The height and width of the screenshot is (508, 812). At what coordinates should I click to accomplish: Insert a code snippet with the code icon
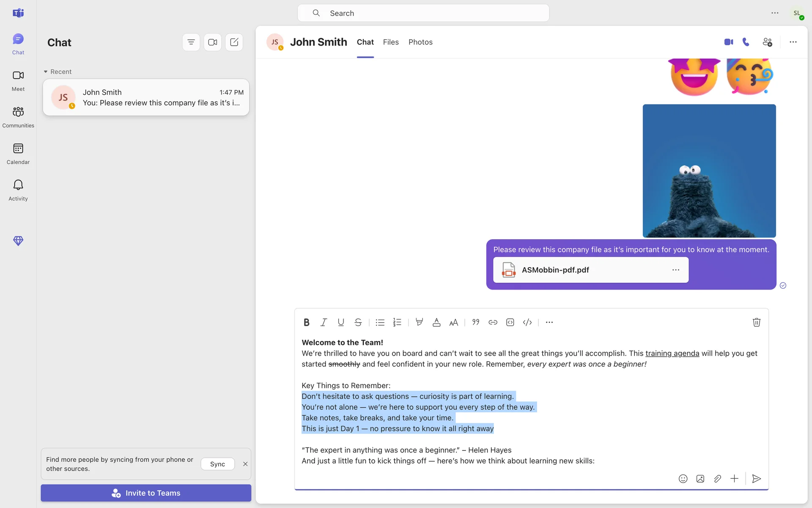pos(527,322)
